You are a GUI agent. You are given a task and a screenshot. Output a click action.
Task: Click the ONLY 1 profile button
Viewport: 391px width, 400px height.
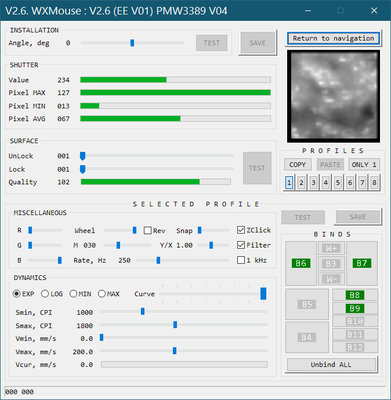[x=364, y=165]
